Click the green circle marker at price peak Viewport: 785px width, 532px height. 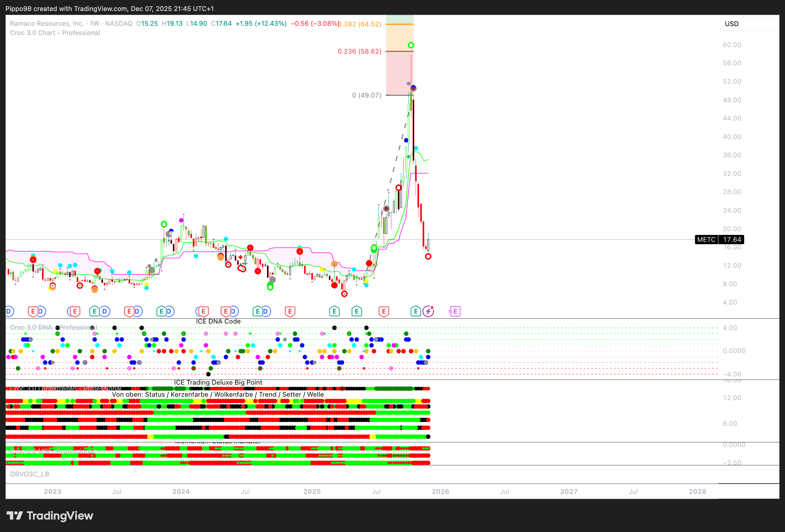[411, 45]
